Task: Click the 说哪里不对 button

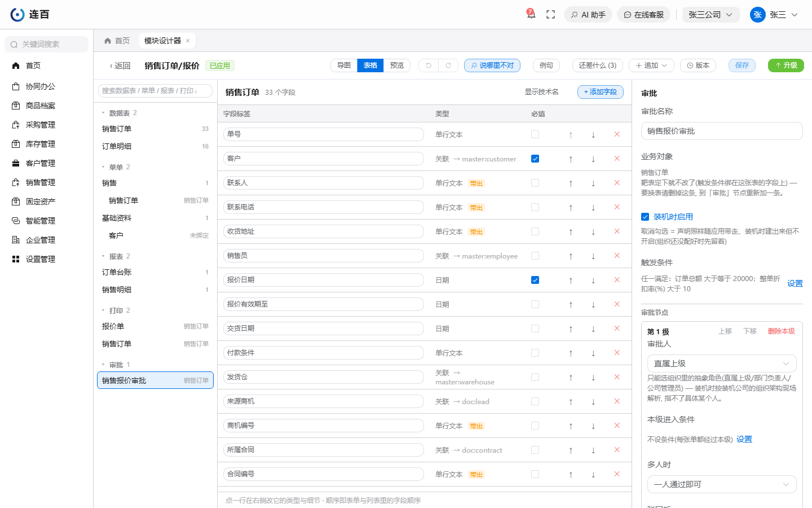Action: pos(492,65)
